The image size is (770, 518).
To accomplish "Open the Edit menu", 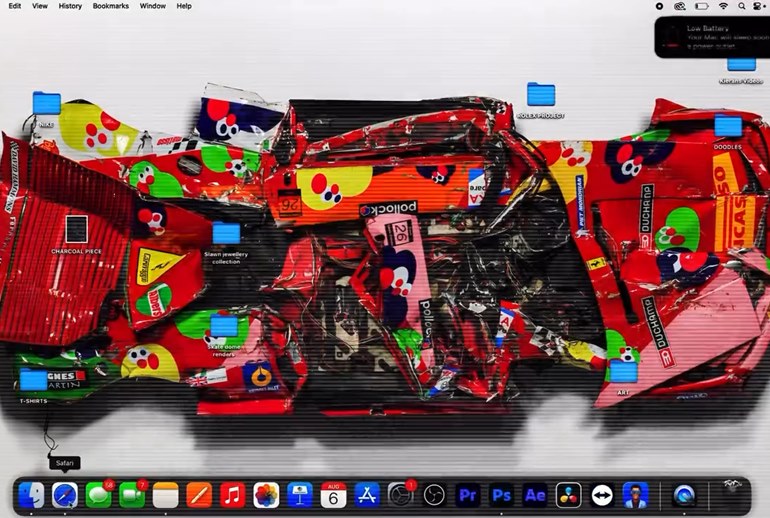I will point(15,6).
